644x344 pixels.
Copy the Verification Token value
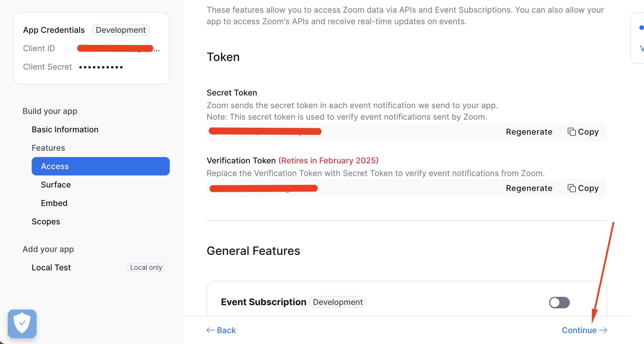(x=583, y=188)
